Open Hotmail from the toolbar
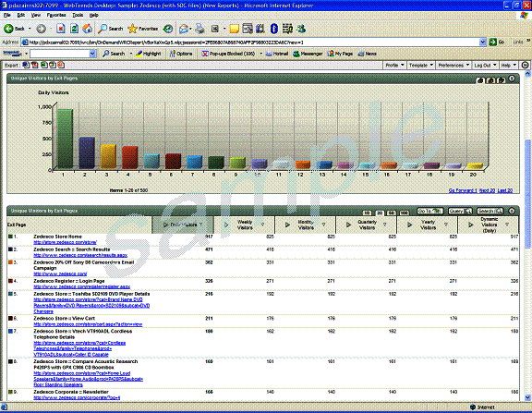Screen dimensions: 532x413 coord(277,54)
